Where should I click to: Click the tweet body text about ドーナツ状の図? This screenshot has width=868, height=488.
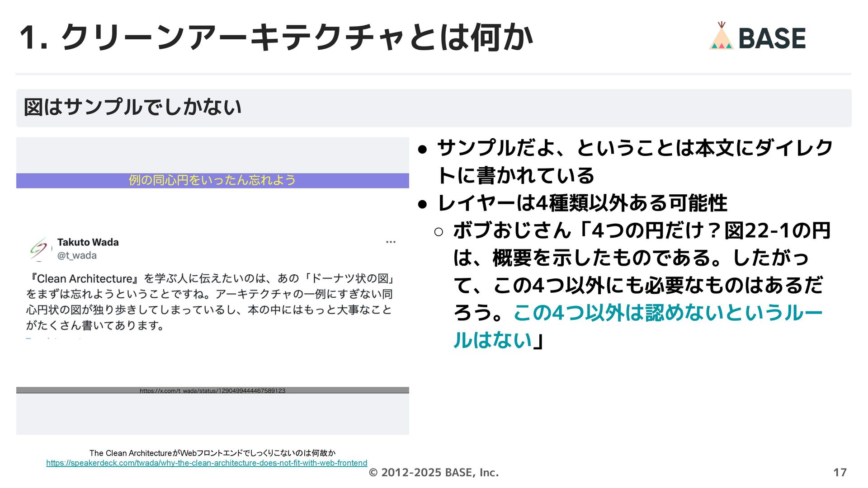click(209, 302)
